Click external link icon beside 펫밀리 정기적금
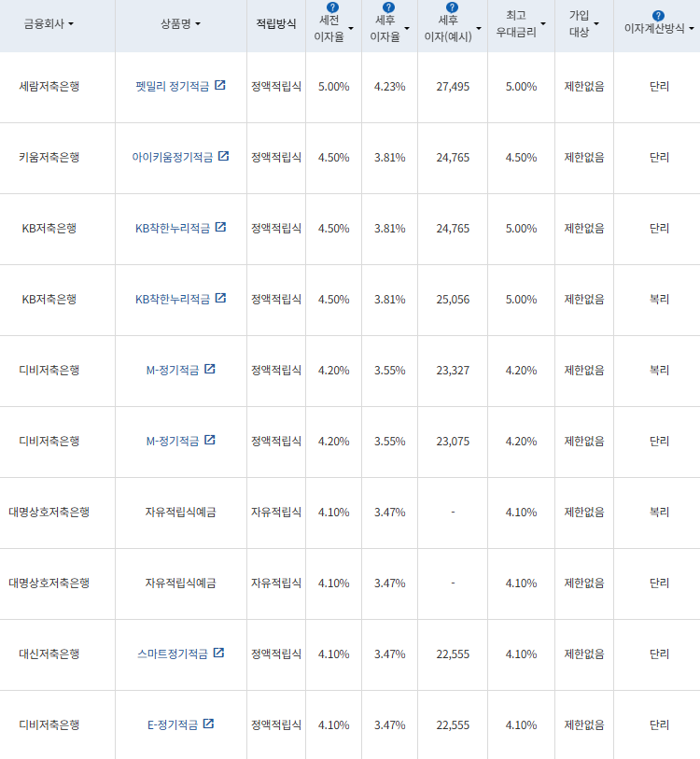This screenshot has width=700, height=759. [x=220, y=85]
